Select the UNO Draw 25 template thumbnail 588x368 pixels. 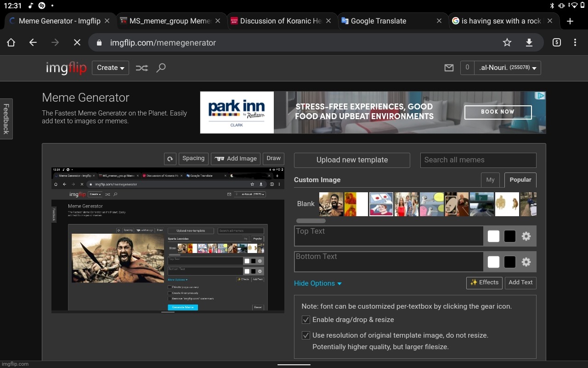457,204
